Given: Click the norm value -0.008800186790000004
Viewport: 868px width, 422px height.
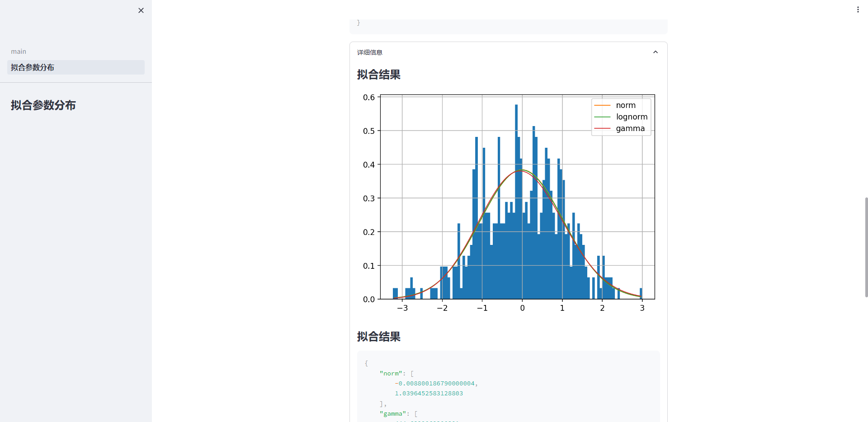Looking at the screenshot, I should [434, 384].
